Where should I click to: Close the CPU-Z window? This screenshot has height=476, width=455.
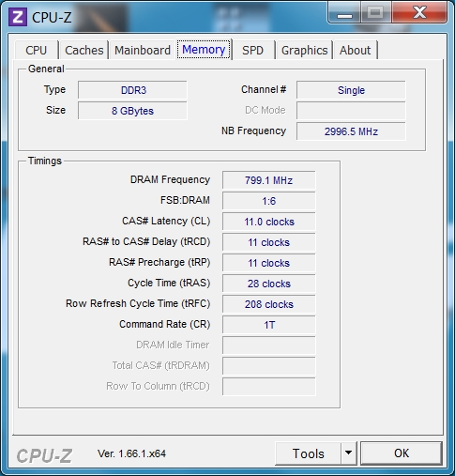pos(419,13)
